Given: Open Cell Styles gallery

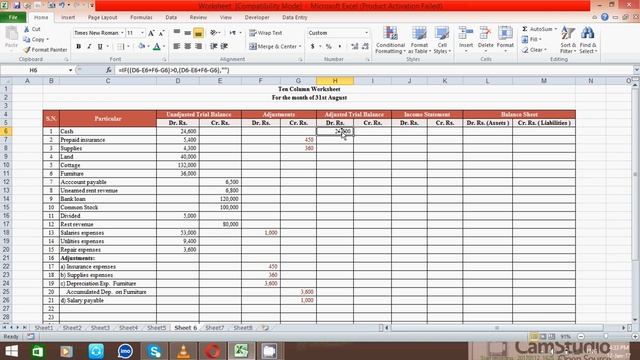Looking at the screenshot, I should coord(442,40).
